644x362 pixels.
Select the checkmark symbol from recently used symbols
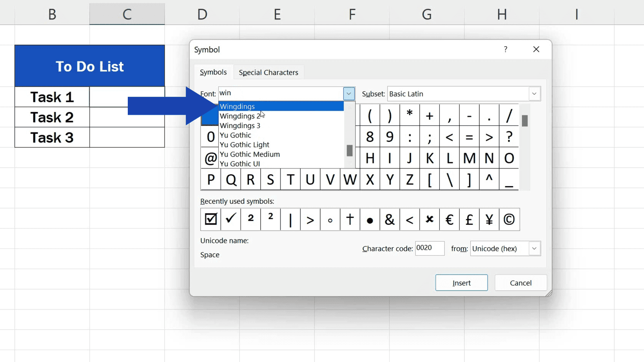[x=230, y=219]
